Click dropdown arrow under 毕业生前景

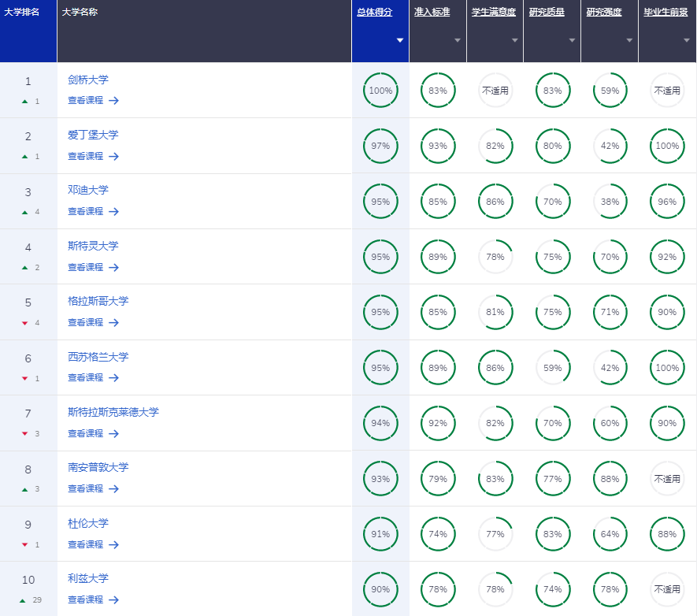pos(687,40)
